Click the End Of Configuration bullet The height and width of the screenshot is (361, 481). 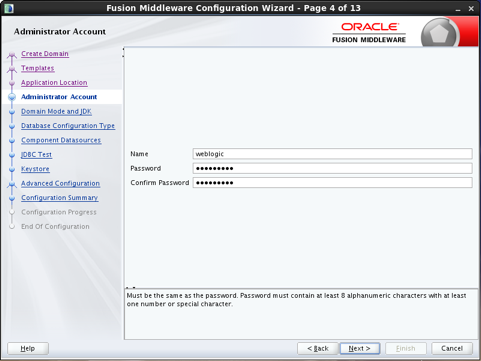click(12, 227)
